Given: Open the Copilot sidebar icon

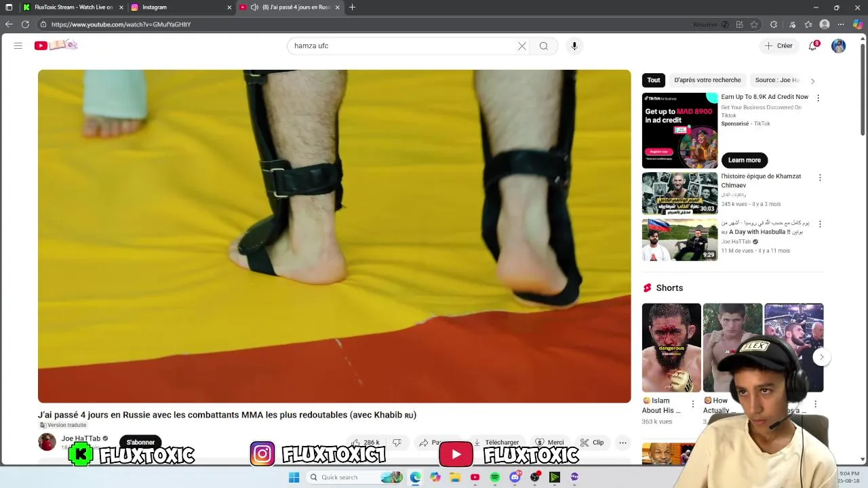Looking at the screenshot, I should click(858, 24).
